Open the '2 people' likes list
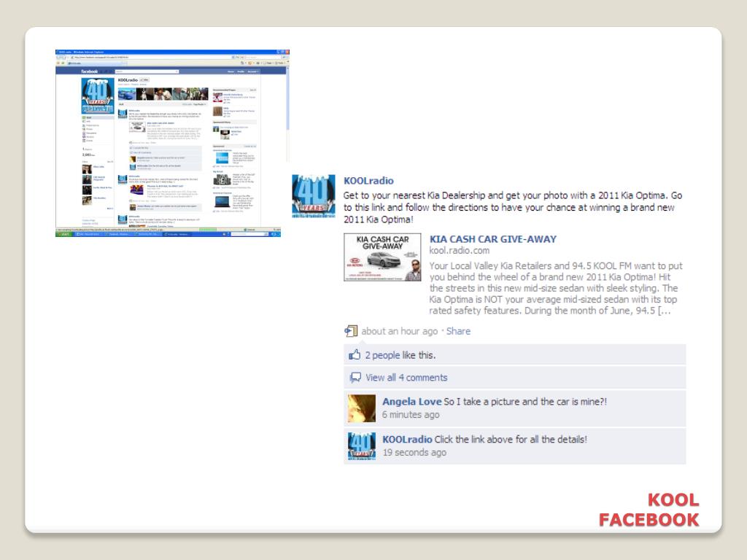Viewport: 747px width, 560px height. tap(382, 355)
